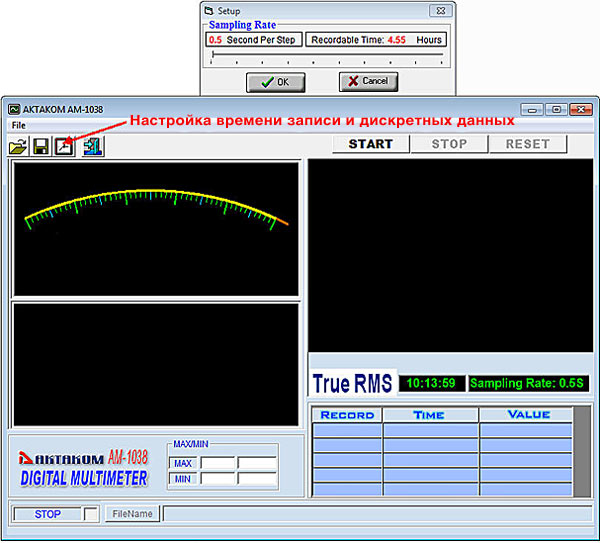The height and width of the screenshot is (543, 600).
Task: Click the Recordable Time 4.55 Hours field
Action: (376, 40)
